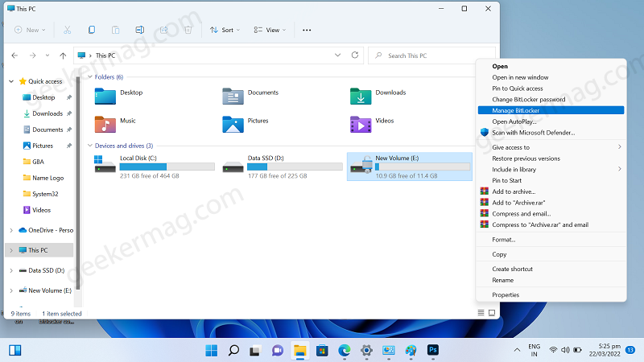Click the taskbar date and time

click(605, 350)
